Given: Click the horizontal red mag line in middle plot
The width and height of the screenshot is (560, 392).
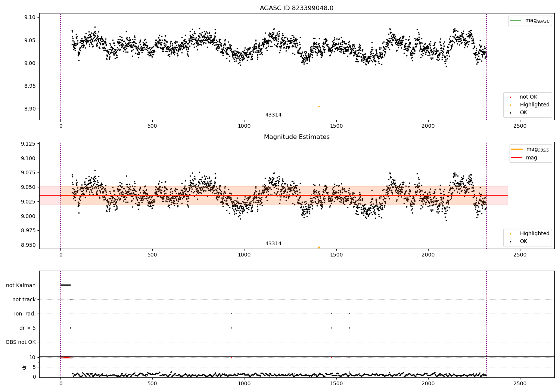Looking at the screenshot, I should tap(273, 195).
